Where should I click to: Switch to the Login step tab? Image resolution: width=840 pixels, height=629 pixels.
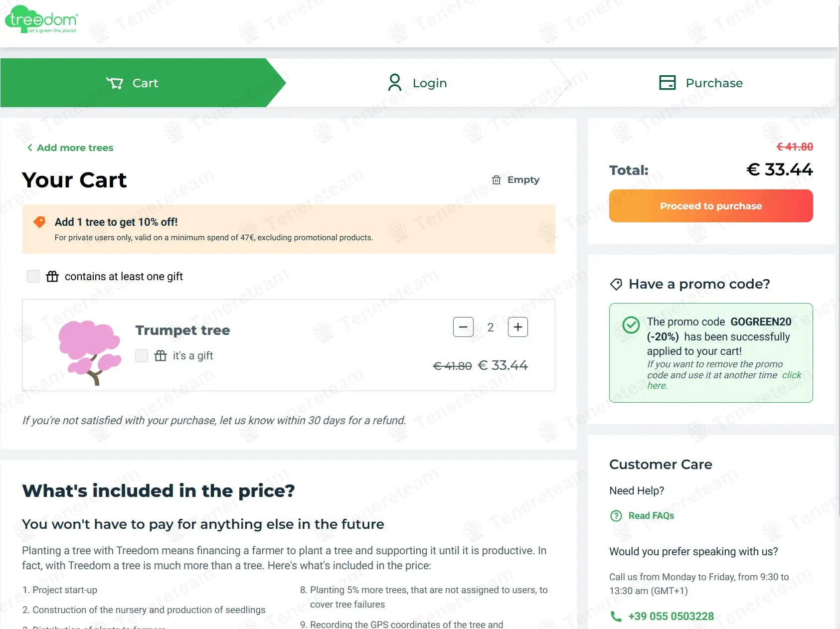417,83
